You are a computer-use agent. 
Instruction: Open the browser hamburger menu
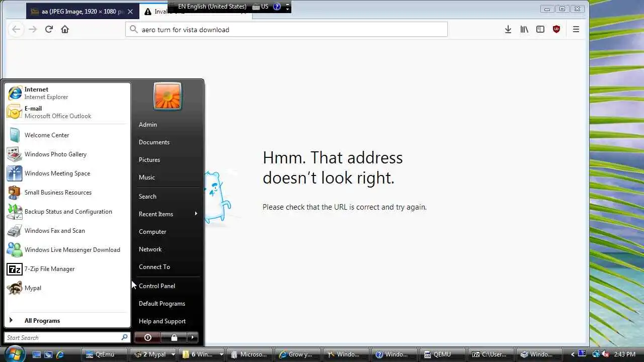coord(576,30)
